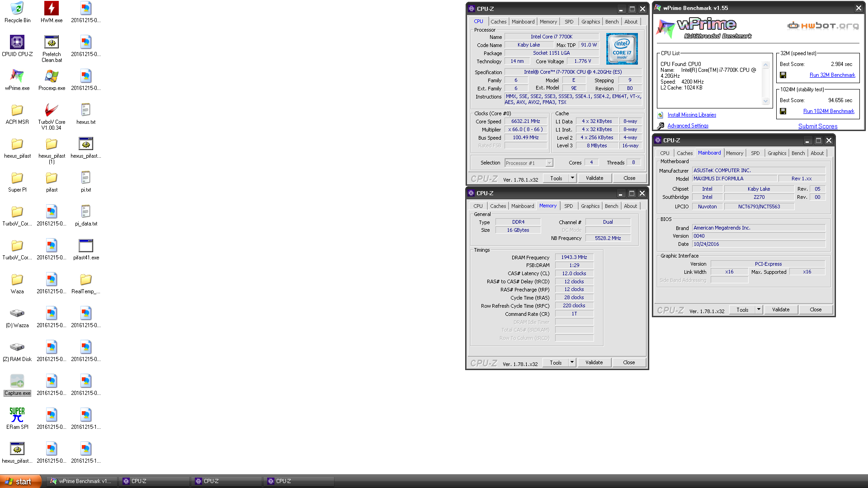
Task: Open the CPUID CPU-Z desktop shortcut
Action: click(17, 46)
